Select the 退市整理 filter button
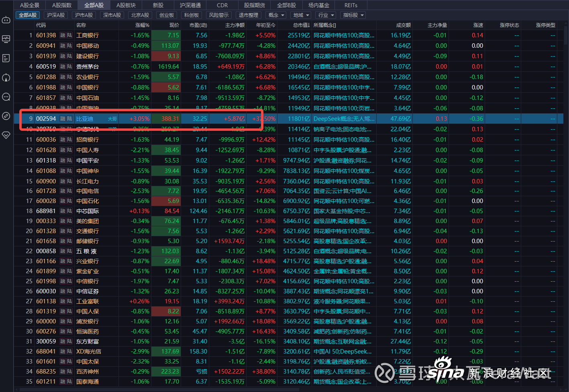This screenshot has height=392, width=569. pyautogui.click(x=249, y=15)
